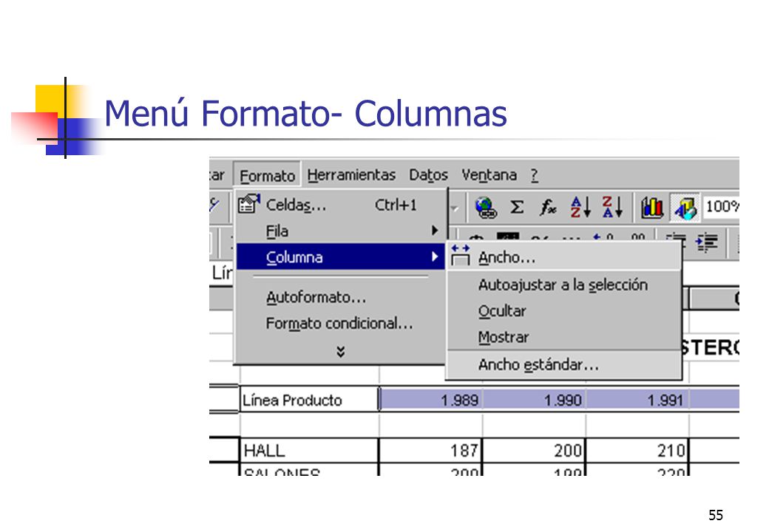Select the HALL row label cell
The image size is (769, 532).
[x=310, y=450]
